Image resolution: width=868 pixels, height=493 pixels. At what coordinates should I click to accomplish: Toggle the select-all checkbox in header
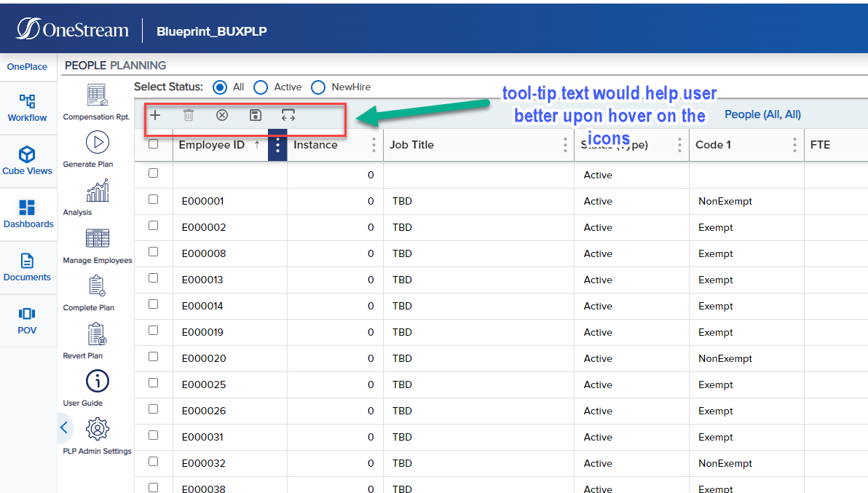pyautogui.click(x=153, y=144)
